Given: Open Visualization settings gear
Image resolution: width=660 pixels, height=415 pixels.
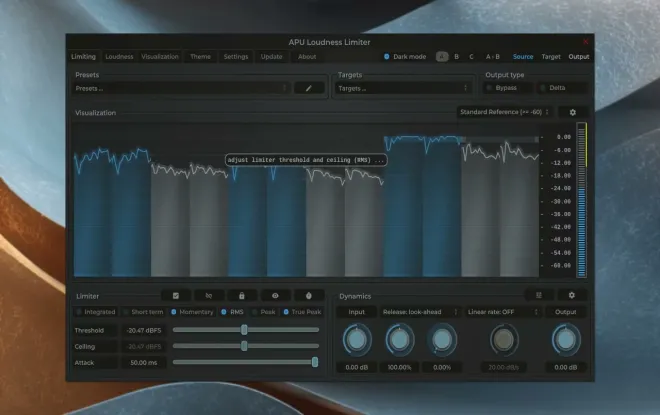Looking at the screenshot, I should point(572,112).
